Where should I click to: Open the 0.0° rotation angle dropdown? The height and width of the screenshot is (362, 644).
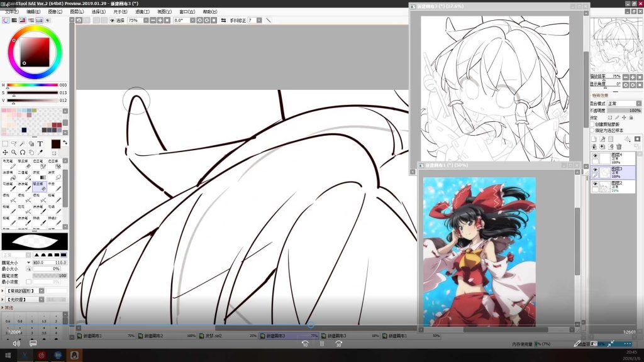pyautogui.click(x=192, y=20)
